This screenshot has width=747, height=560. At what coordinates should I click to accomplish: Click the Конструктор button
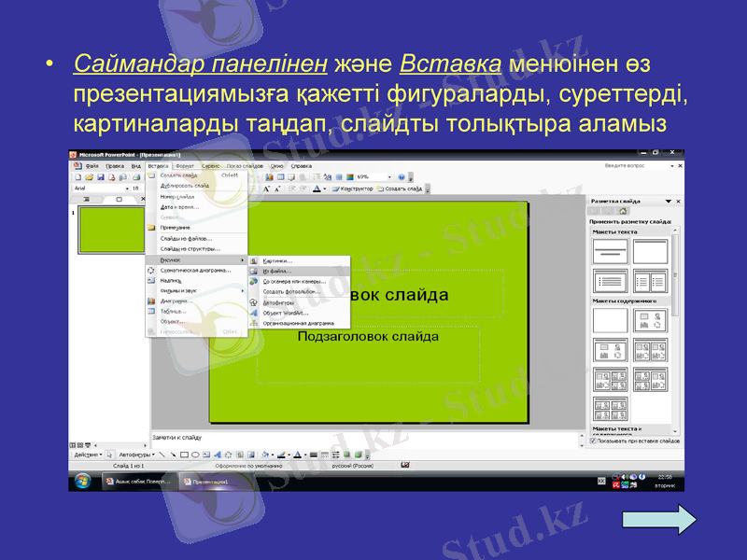[355, 188]
